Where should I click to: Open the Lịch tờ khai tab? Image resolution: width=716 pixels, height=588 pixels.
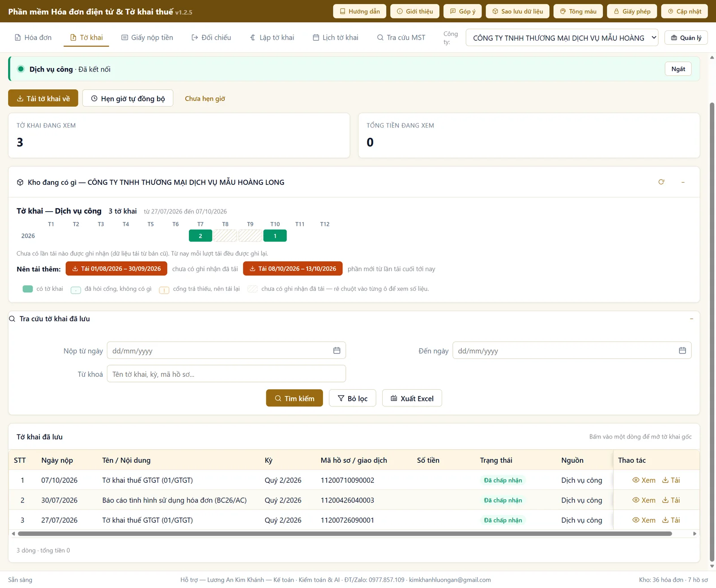tap(335, 38)
